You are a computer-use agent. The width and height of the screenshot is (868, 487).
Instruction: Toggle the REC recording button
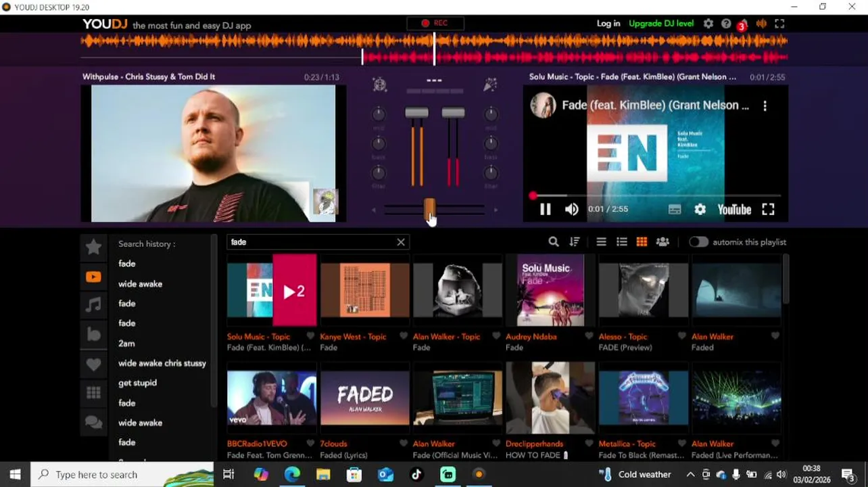pos(434,23)
